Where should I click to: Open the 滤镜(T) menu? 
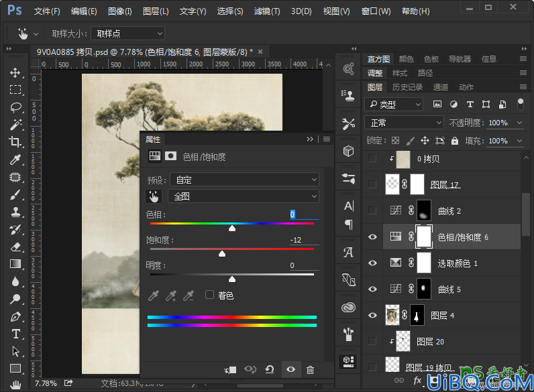point(267,11)
